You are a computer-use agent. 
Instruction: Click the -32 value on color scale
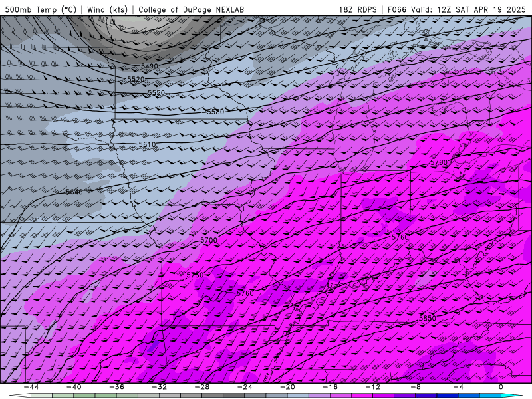coord(159,387)
